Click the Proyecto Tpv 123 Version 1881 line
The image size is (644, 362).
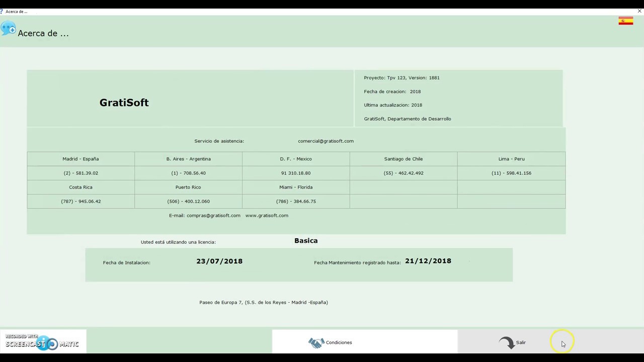point(401,78)
